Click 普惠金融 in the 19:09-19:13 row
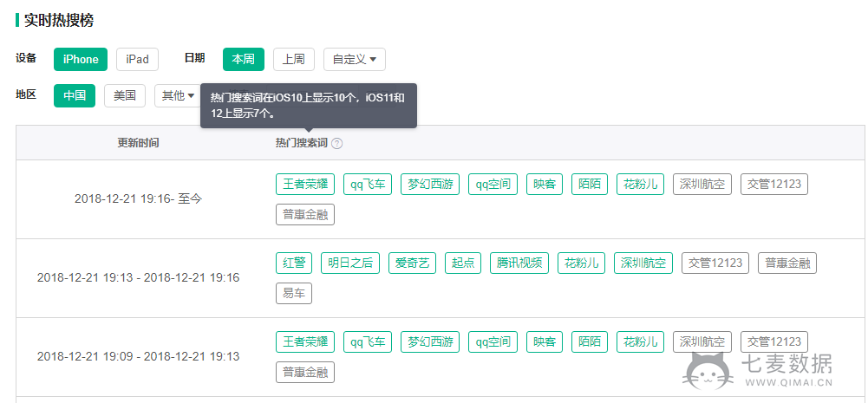Viewport: 868px width, 403px height. 305,372
